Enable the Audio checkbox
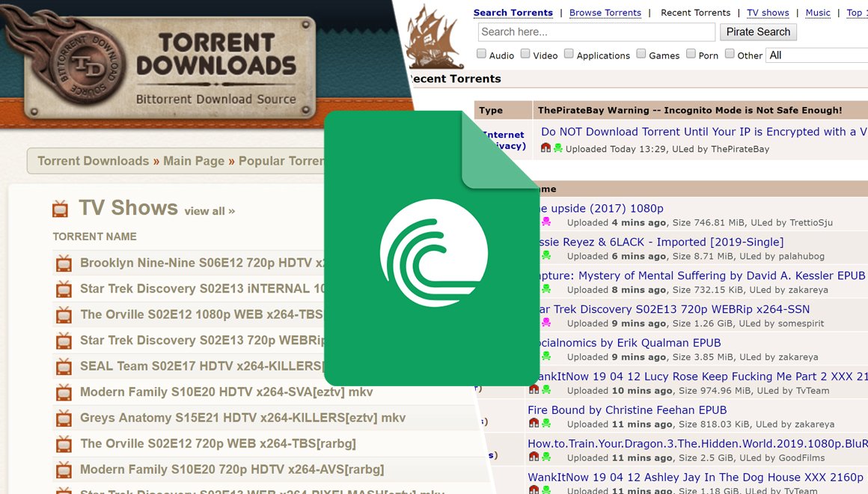 coord(482,54)
